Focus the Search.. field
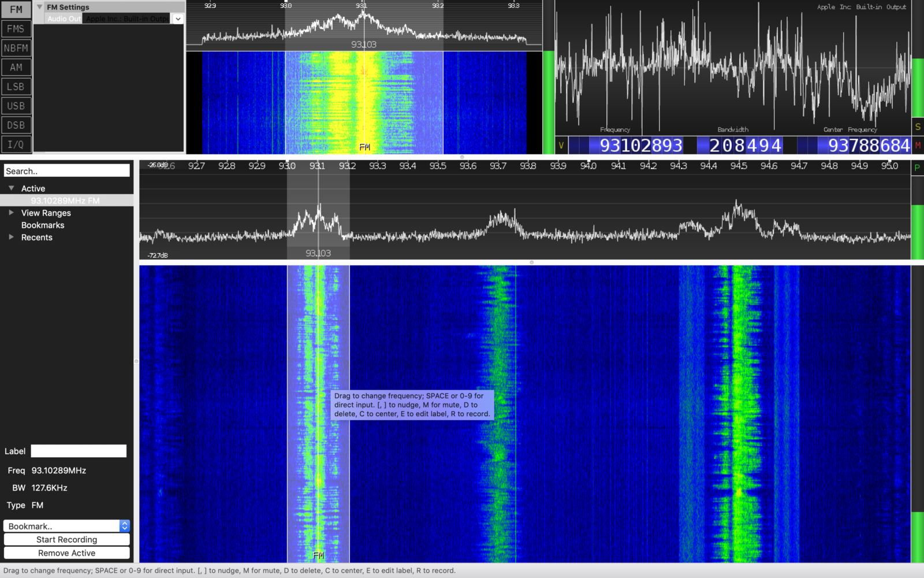924x578 pixels. [67, 171]
